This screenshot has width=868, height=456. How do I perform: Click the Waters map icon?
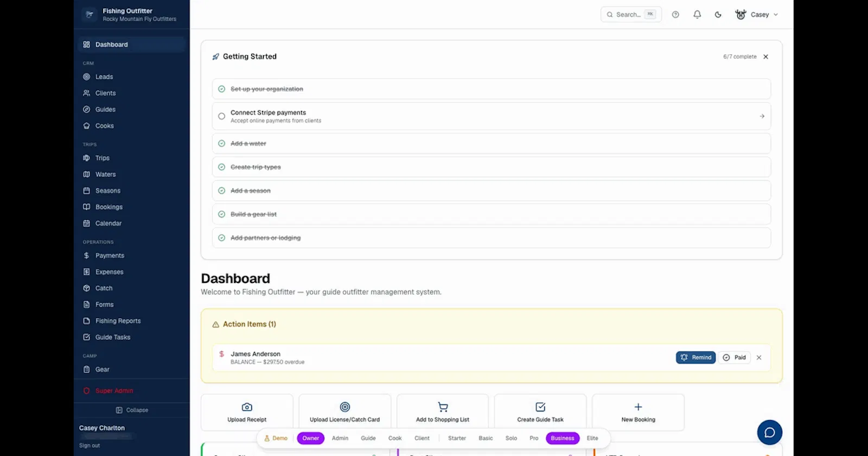coord(86,174)
